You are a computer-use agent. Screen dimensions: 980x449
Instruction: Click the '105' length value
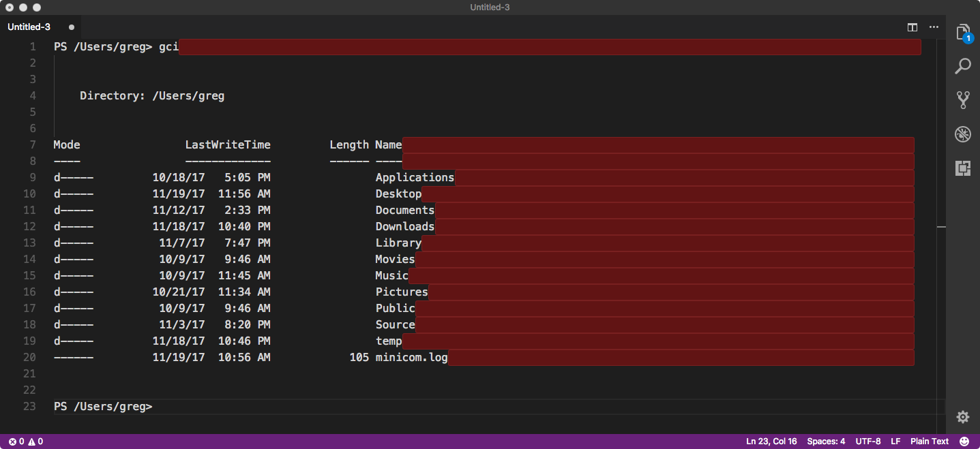[359, 358]
